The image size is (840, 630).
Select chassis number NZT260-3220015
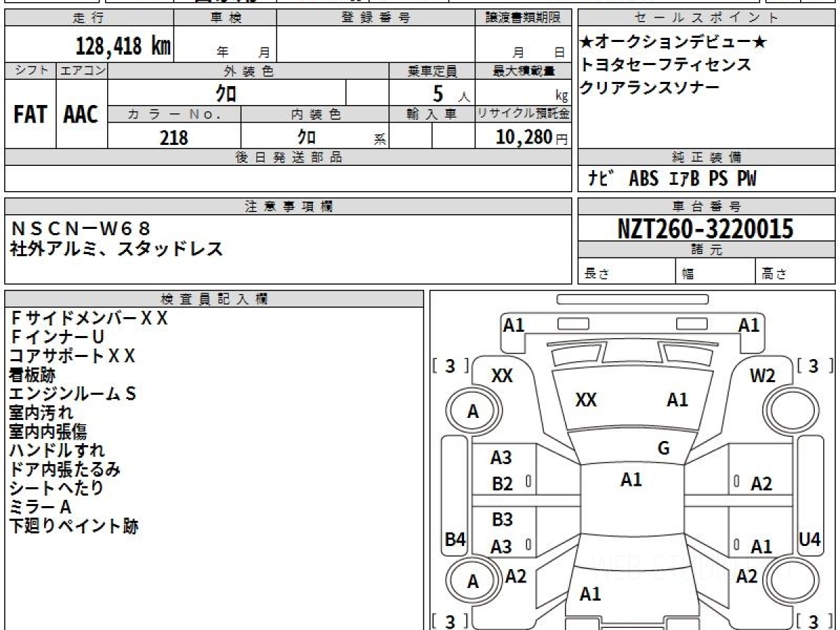706,228
